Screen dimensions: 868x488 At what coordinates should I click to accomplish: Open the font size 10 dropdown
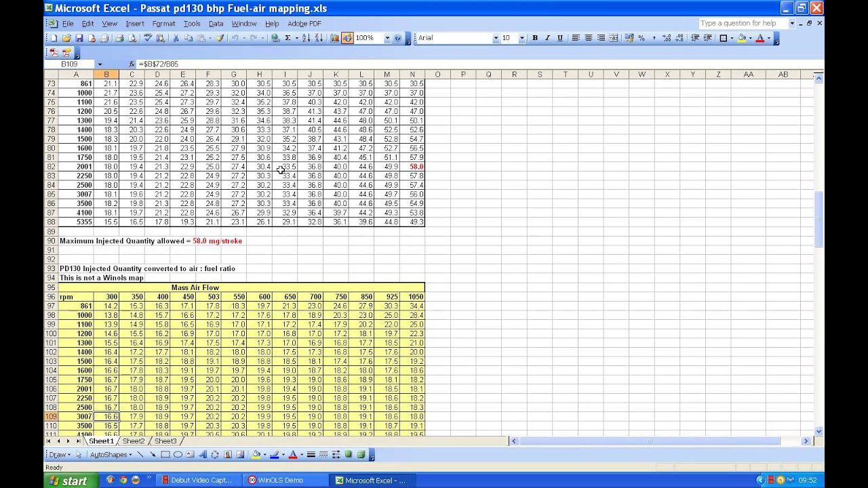tap(522, 38)
